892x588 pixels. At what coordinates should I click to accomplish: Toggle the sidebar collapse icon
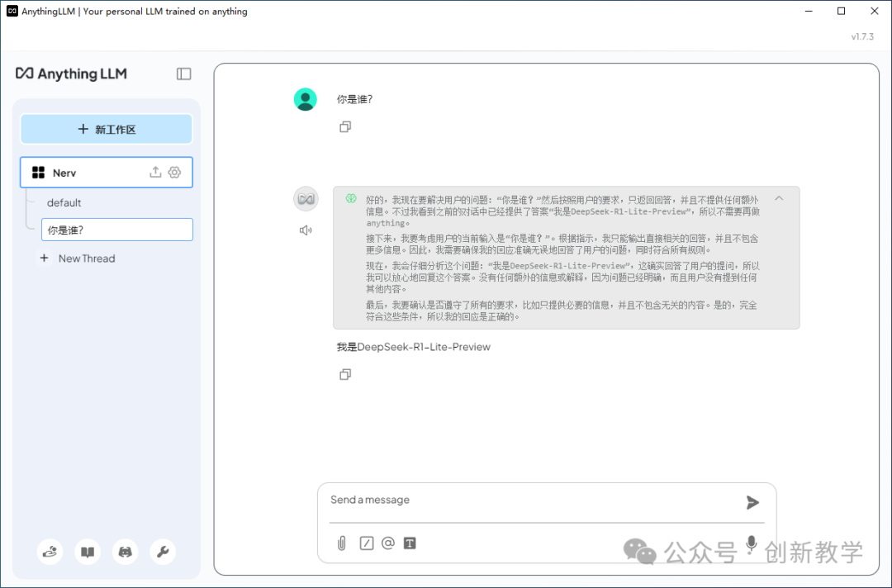(x=183, y=74)
